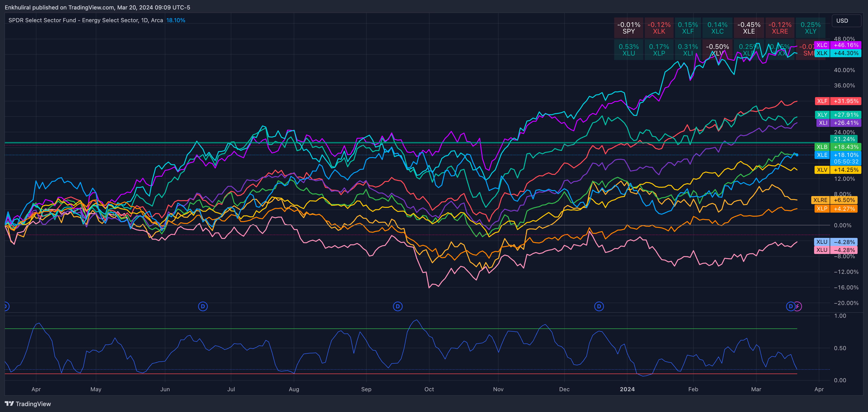Viewport: 868px width, 412px height.
Task: Click the dividend marker near mid-September
Action: pyautogui.click(x=398, y=306)
